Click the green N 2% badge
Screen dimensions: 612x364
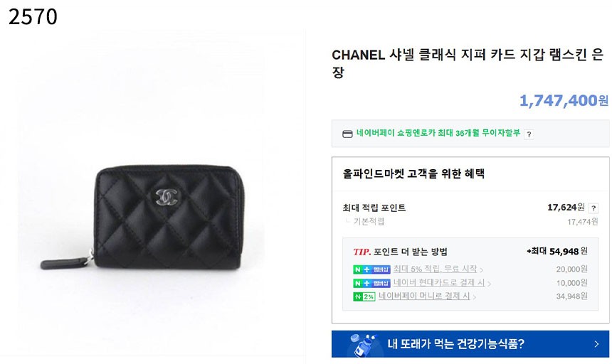364,296
